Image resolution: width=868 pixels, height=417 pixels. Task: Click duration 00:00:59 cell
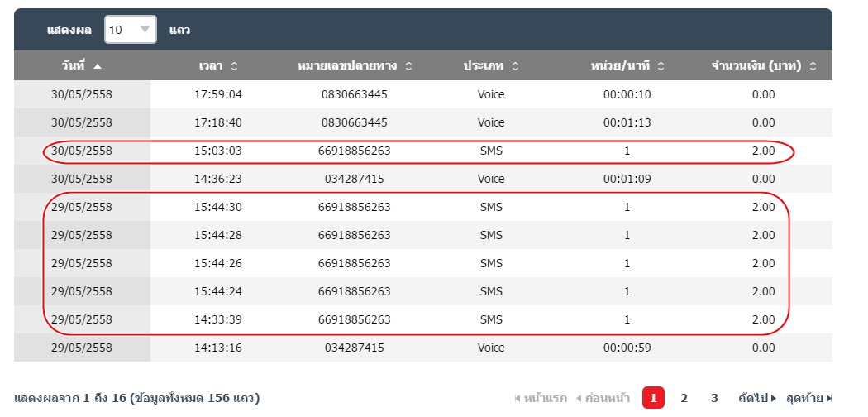(627, 347)
